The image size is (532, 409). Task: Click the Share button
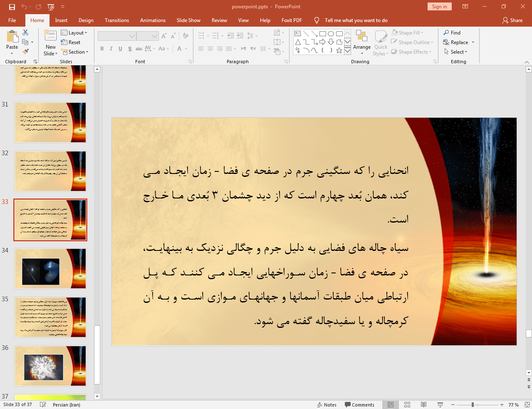[x=512, y=20]
